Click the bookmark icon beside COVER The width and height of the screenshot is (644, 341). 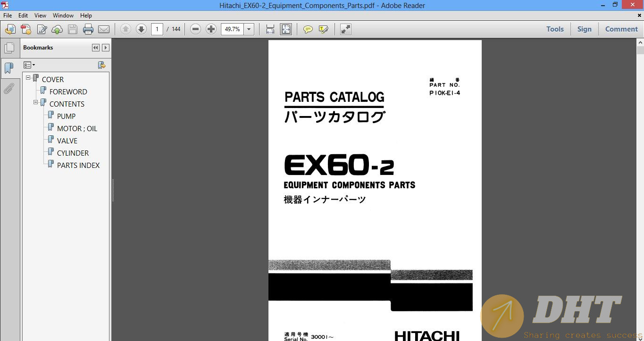click(36, 78)
